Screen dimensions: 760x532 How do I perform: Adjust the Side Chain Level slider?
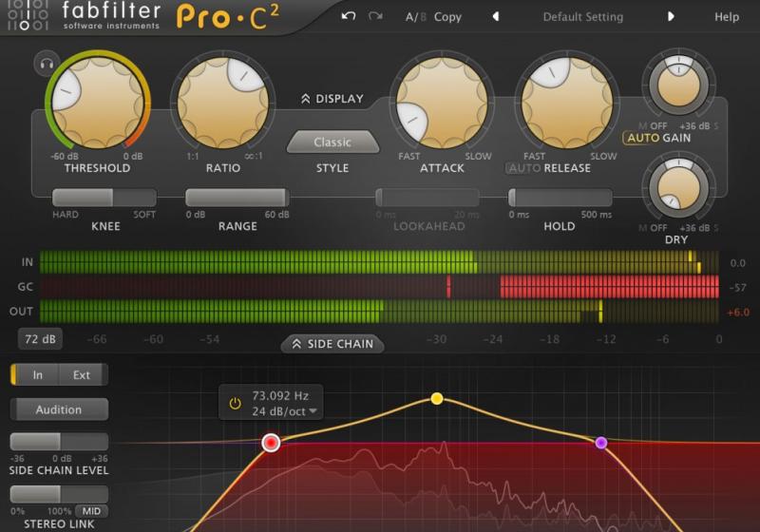pos(59,442)
